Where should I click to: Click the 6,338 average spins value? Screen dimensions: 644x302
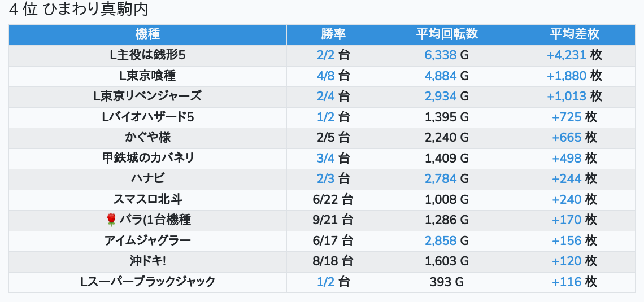pyautogui.click(x=440, y=55)
